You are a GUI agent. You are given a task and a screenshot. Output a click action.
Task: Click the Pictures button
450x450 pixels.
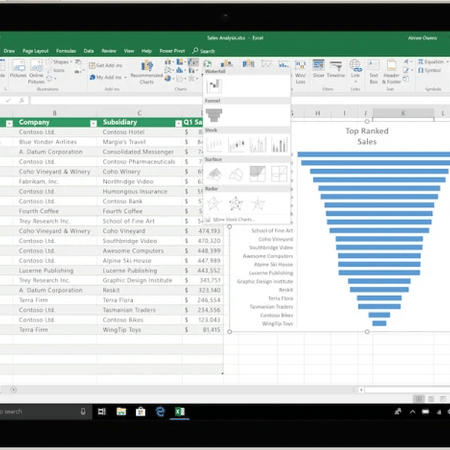(x=18, y=69)
